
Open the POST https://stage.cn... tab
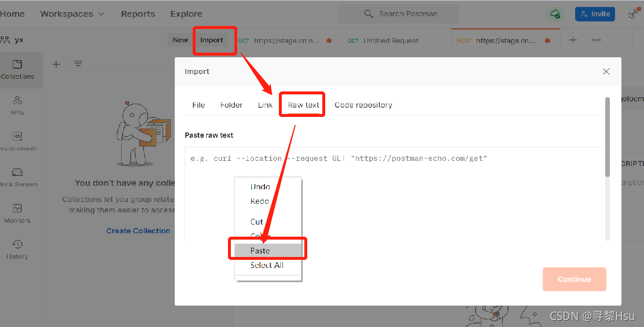coord(505,41)
